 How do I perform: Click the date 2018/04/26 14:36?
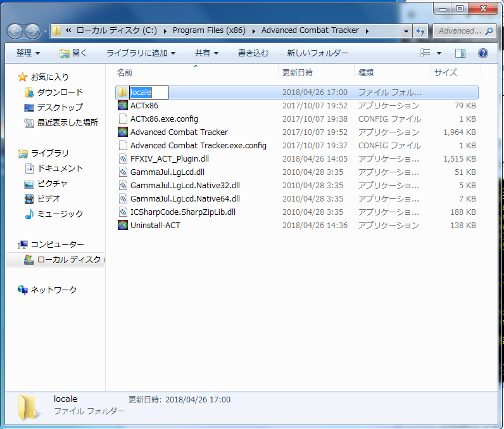315,226
